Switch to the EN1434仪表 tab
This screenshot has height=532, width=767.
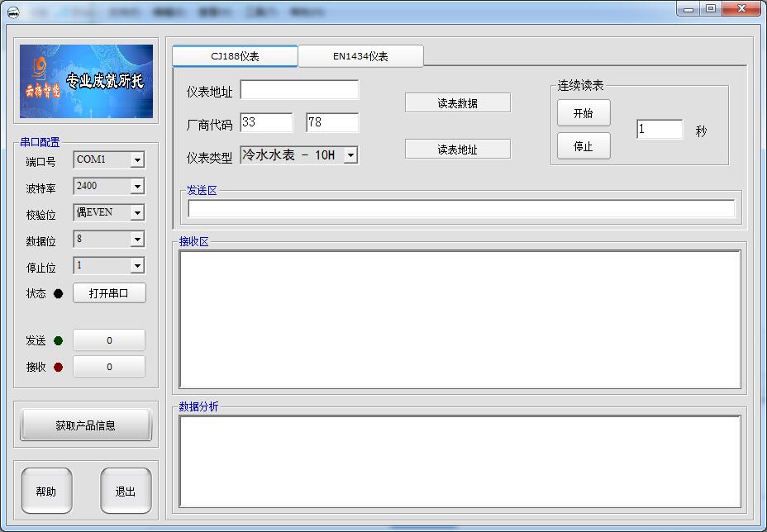pyautogui.click(x=360, y=56)
